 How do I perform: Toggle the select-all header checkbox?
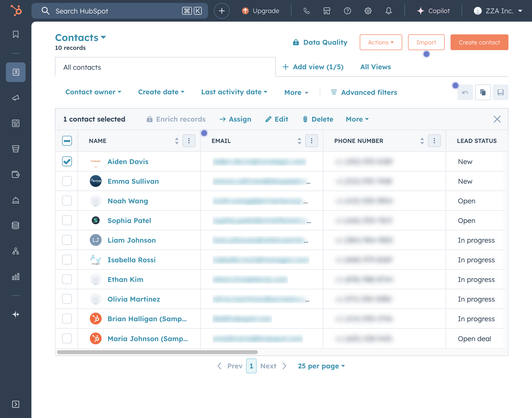[67, 141]
